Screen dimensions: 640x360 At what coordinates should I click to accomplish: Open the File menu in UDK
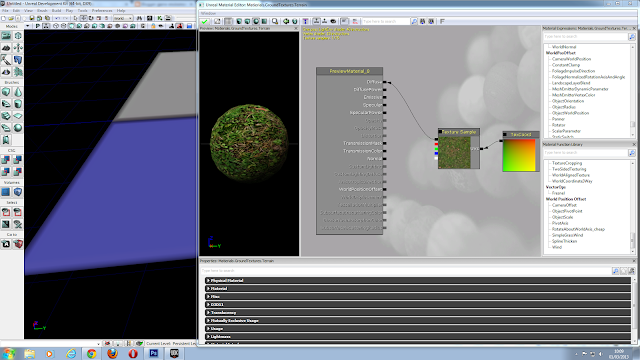(5, 11)
